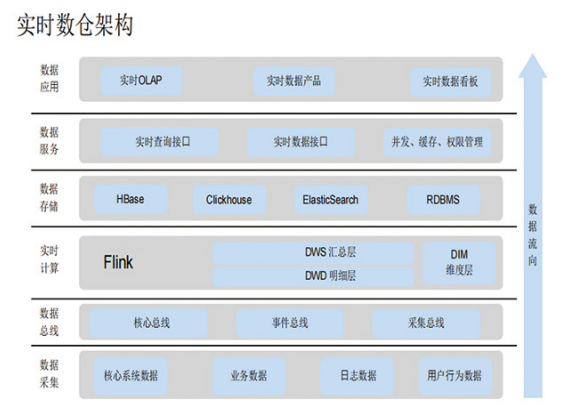Select the RDBMS storage box

443,200
